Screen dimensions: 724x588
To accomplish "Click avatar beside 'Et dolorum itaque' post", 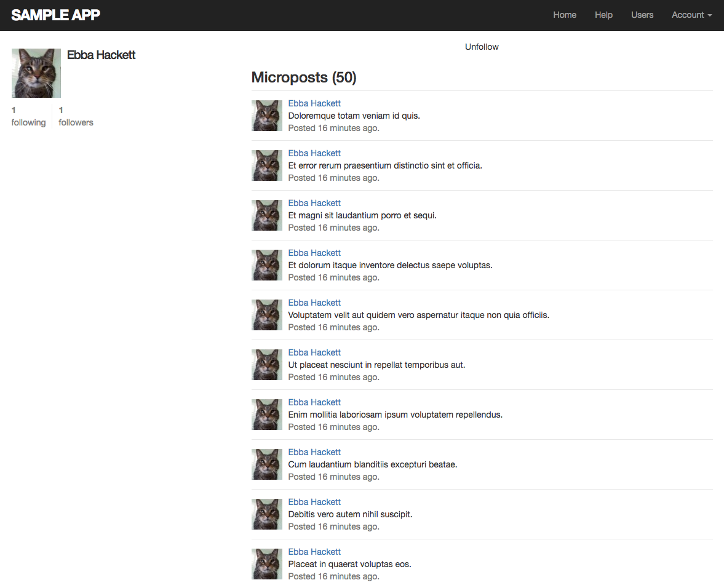I will pyautogui.click(x=267, y=265).
